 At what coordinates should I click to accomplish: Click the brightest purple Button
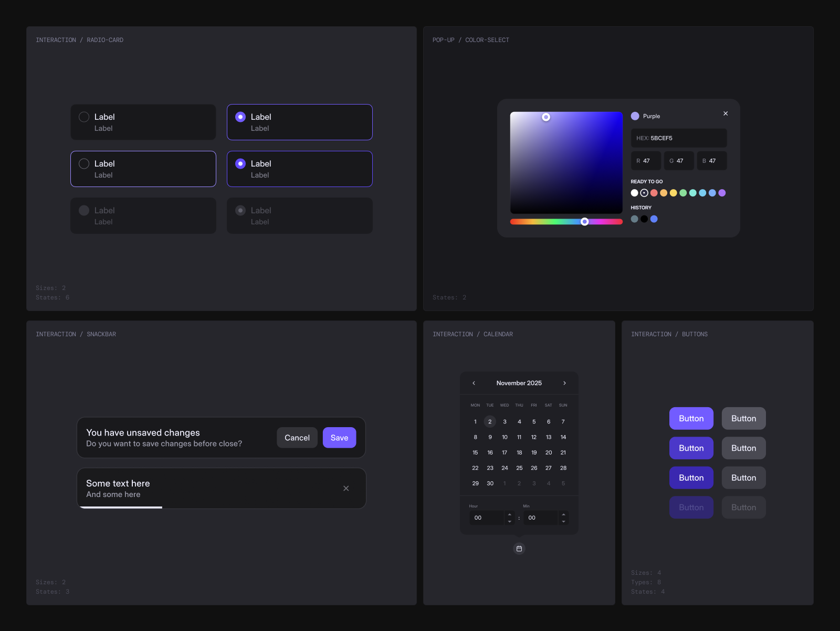click(x=691, y=418)
